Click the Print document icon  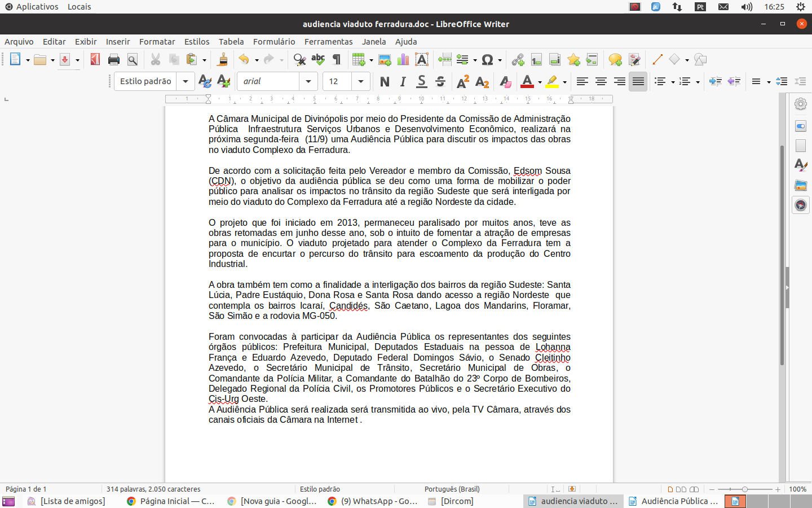(114, 60)
